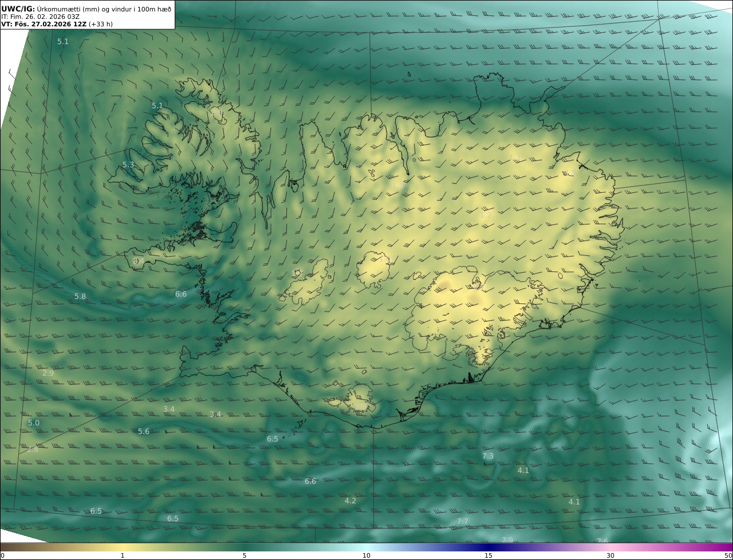733x560 pixels.
Task: Click the 1 tick on the color scale
Action: click(x=123, y=555)
